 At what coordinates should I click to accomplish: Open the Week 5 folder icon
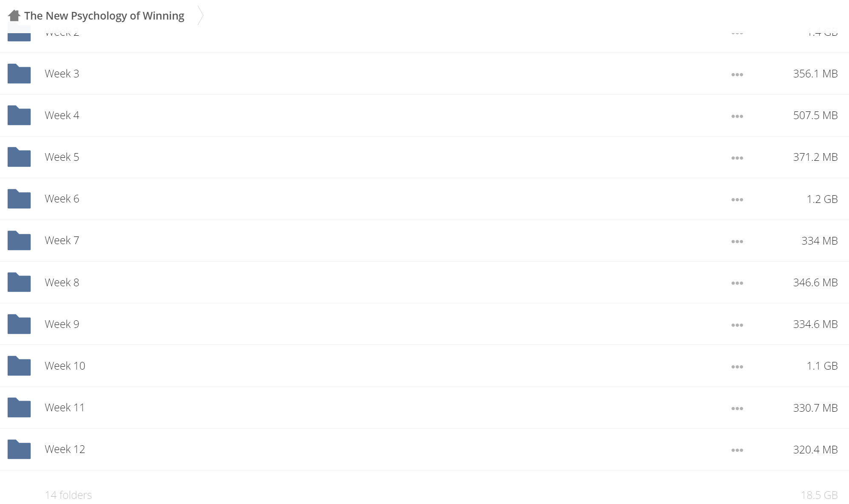pyautogui.click(x=19, y=157)
